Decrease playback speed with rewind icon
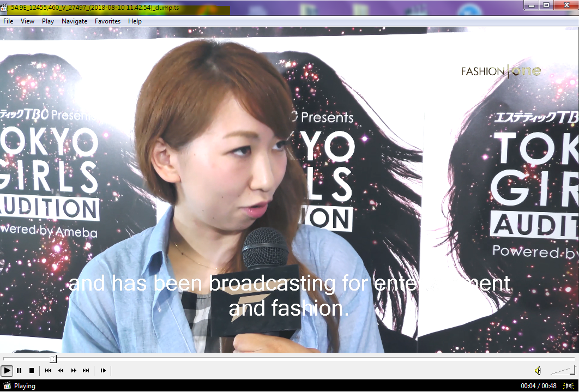Screen dimensions: 579x392 tap(61, 371)
